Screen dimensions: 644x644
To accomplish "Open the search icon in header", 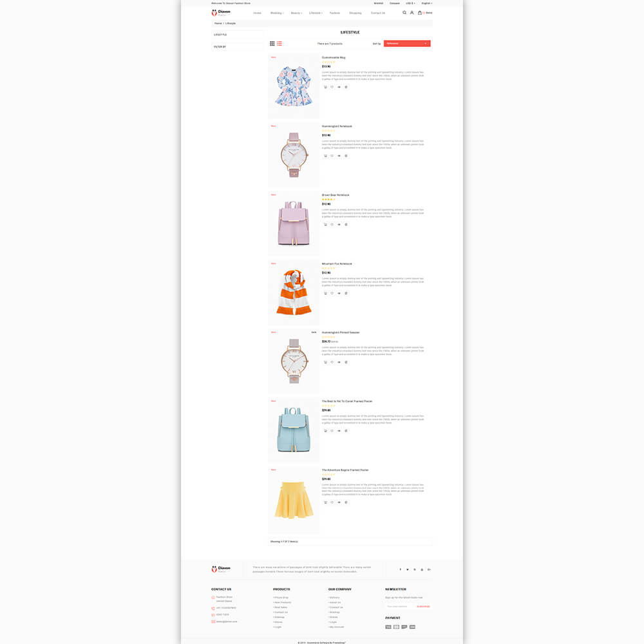I will click(404, 13).
